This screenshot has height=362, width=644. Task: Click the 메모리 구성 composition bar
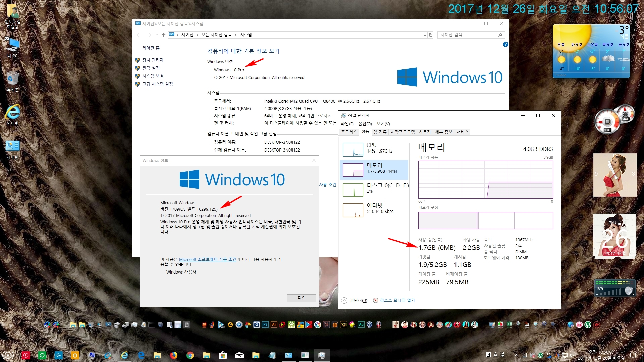click(485, 220)
